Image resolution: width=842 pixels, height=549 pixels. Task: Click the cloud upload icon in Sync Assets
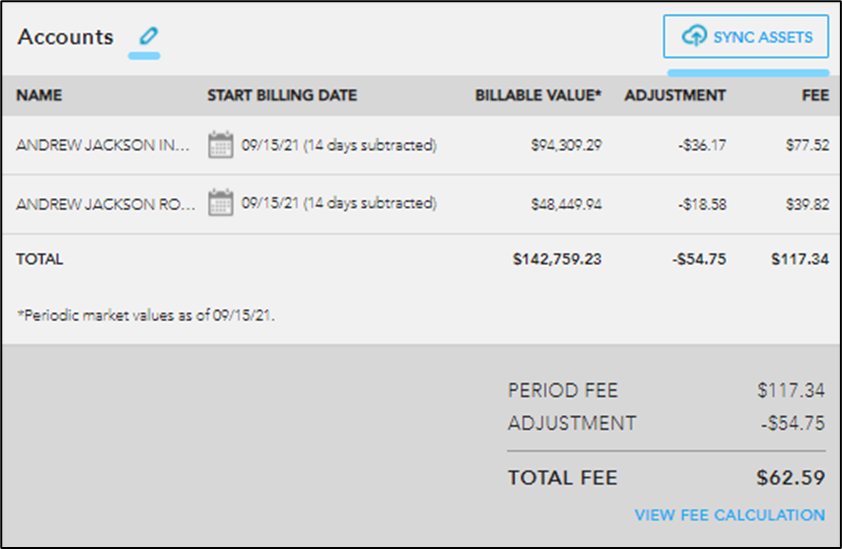694,37
